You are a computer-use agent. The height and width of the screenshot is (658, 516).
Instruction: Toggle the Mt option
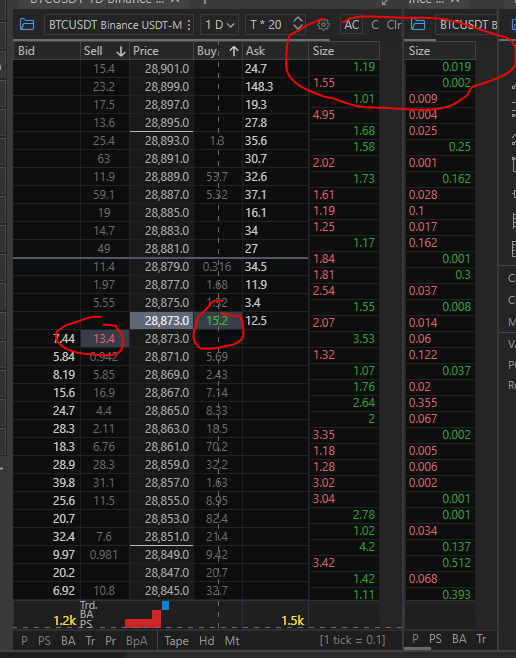coord(232,641)
